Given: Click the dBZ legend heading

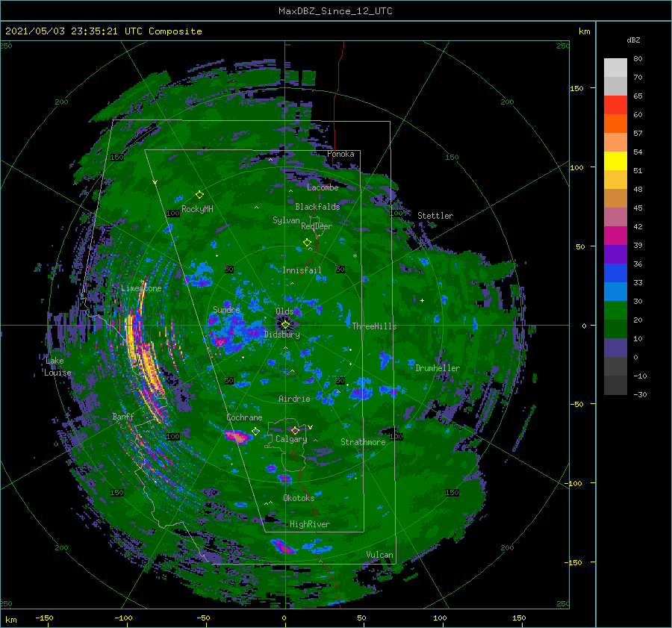Looking at the screenshot, I should tap(633, 40).
